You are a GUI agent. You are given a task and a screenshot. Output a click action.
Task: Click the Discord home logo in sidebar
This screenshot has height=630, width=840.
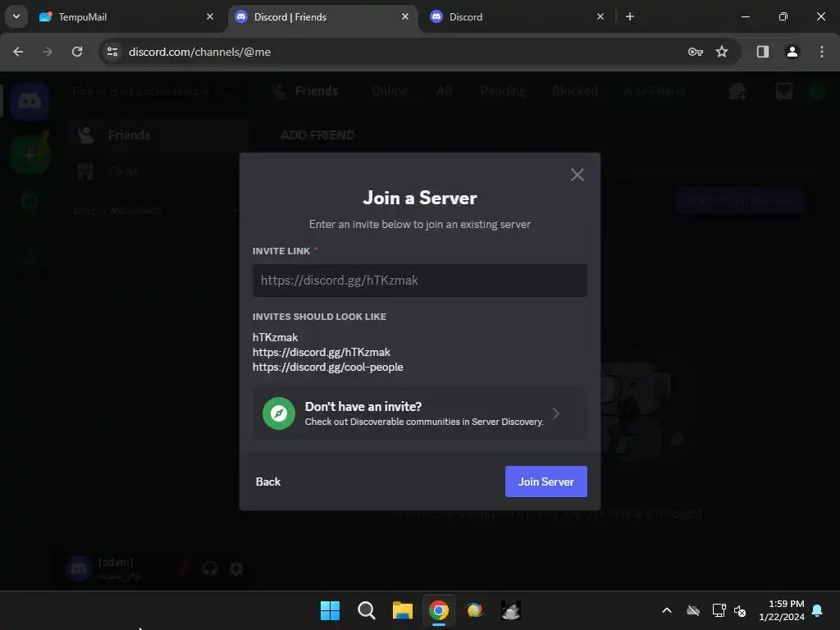pyautogui.click(x=30, y=101)
